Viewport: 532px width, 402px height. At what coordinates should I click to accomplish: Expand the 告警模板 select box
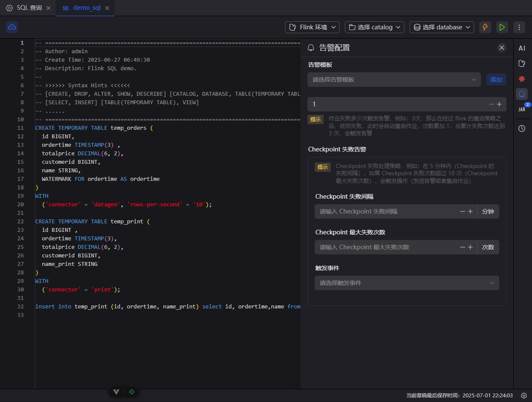pyautogui.click(x=394, y=80)
